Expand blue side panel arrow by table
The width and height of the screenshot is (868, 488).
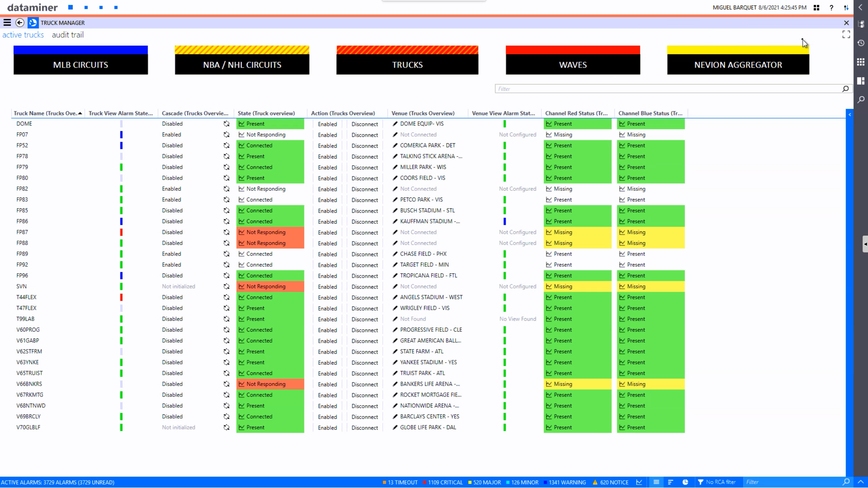[x=850, y=115]
